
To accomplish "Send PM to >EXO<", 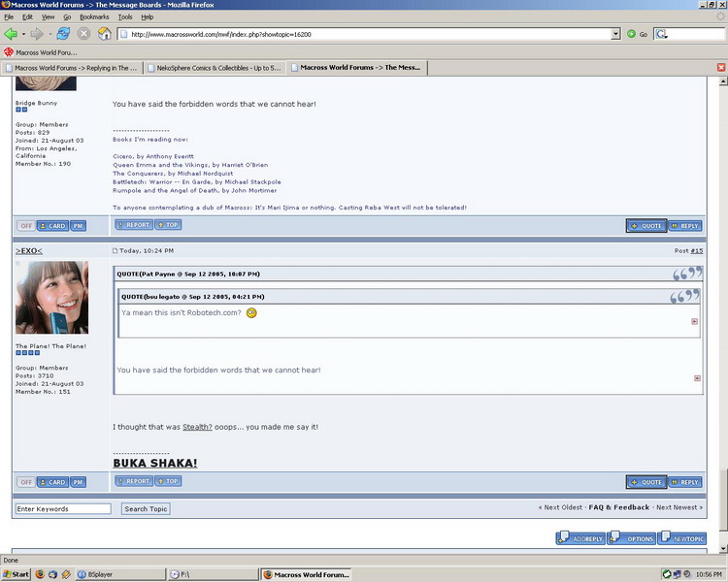I will [x=78, y=482].
